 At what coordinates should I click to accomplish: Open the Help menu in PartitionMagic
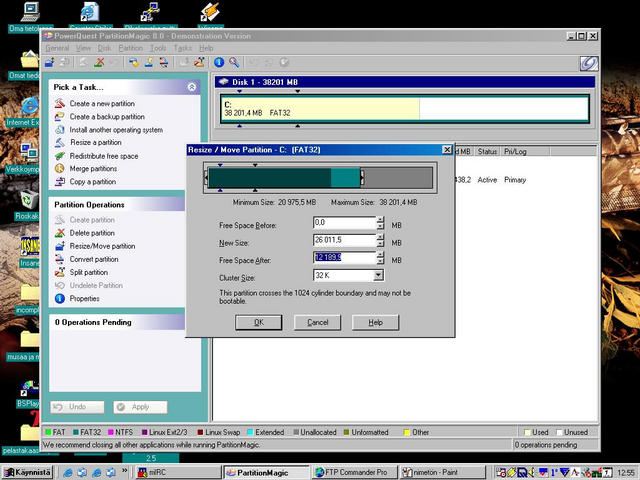coord(206,48)
